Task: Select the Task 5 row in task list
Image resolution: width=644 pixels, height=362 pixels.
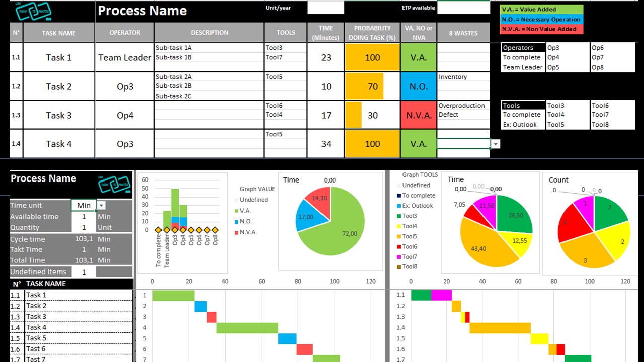Action: (x=71, y=338)
